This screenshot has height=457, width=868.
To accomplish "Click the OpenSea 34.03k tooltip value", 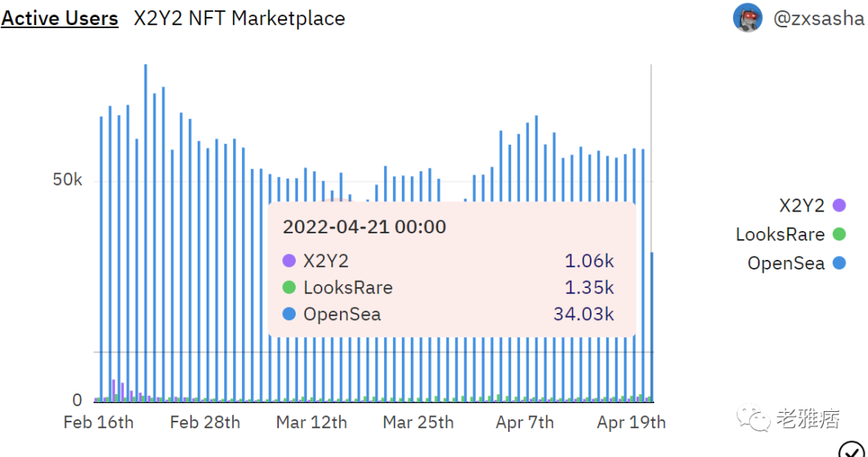I will pos(583,314).
